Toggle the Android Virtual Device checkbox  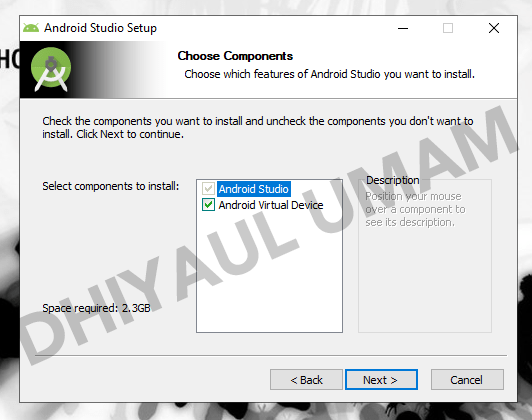pyautogui.click(x=208, y=205)
